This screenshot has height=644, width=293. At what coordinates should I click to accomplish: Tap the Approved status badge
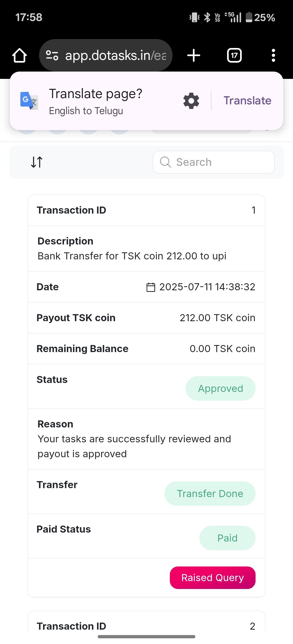point(220,388)
